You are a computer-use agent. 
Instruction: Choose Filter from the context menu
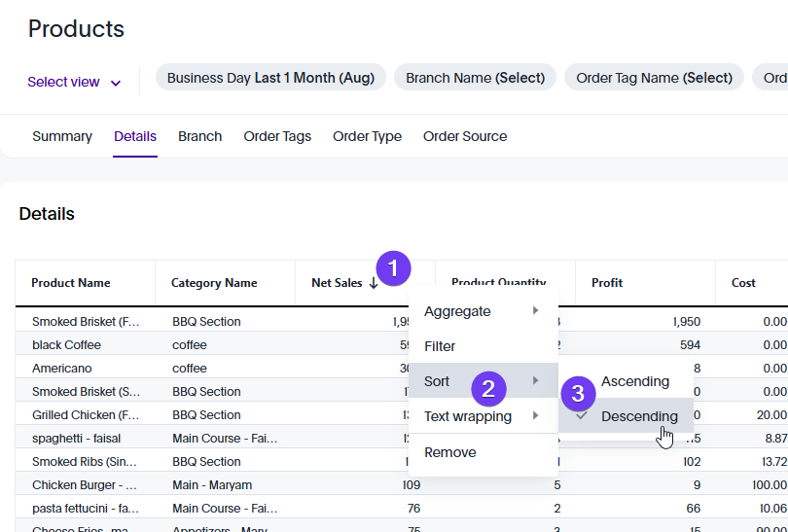click(x=440, y=346)
